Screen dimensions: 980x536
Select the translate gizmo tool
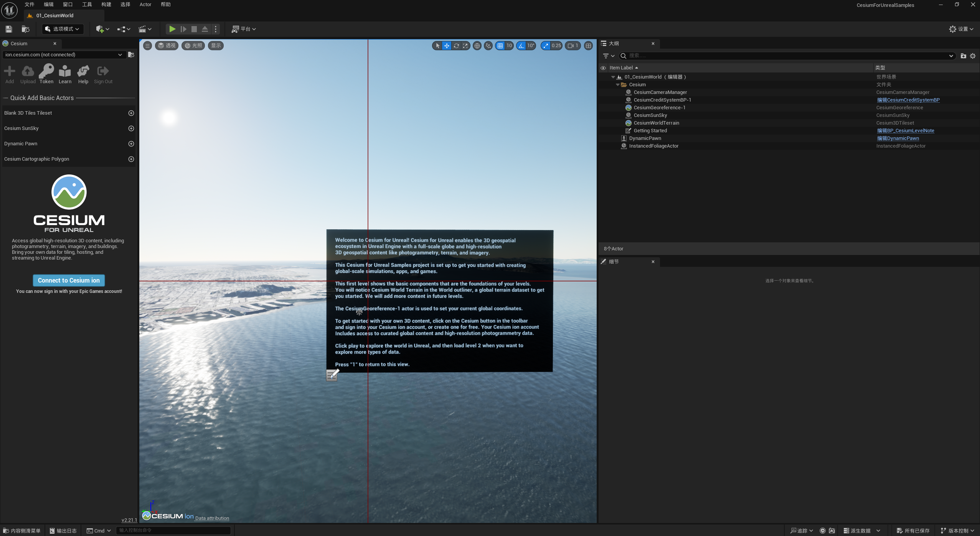point(447,46)
